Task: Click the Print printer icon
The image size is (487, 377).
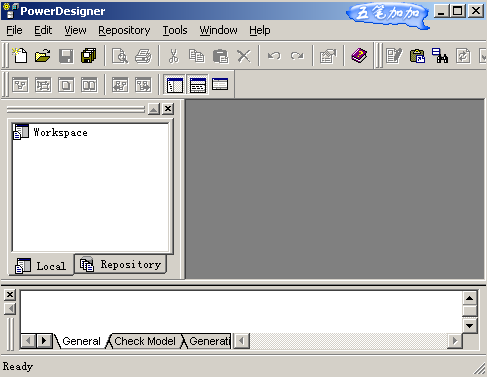Action: 143,56
